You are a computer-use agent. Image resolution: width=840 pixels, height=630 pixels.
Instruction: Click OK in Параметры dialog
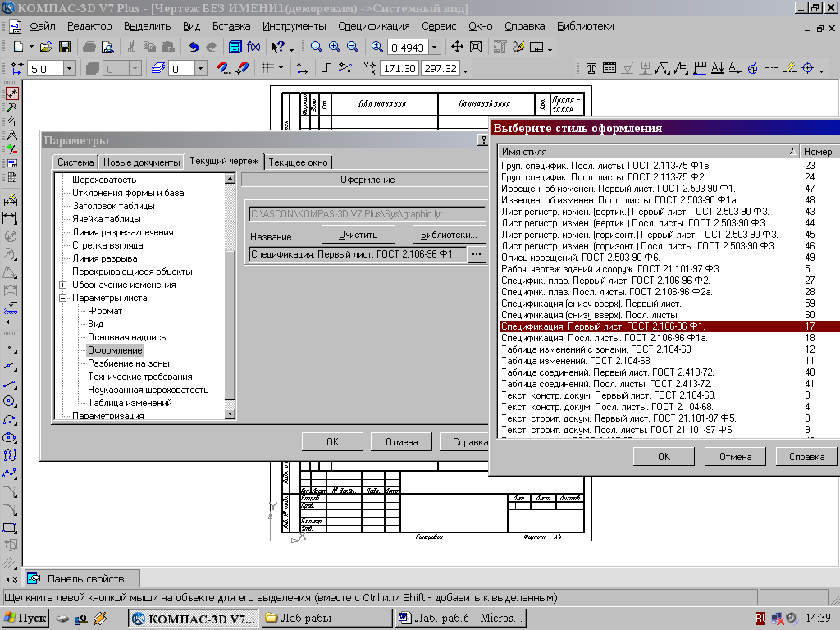tap(333, 442)
